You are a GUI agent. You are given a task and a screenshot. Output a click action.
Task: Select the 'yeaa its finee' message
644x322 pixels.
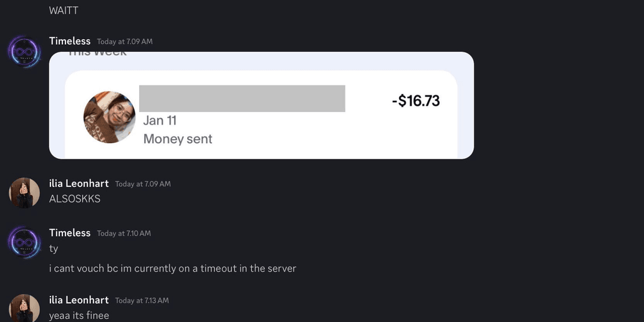pos(79,315)
